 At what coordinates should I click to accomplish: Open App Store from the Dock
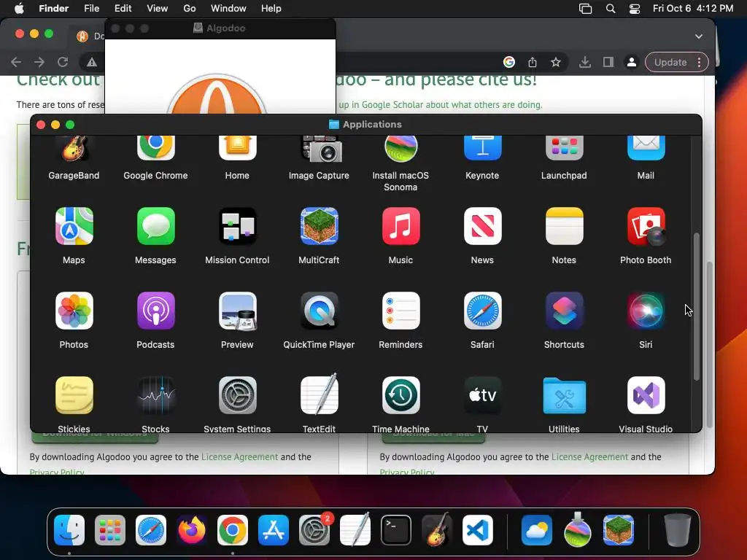274,531
